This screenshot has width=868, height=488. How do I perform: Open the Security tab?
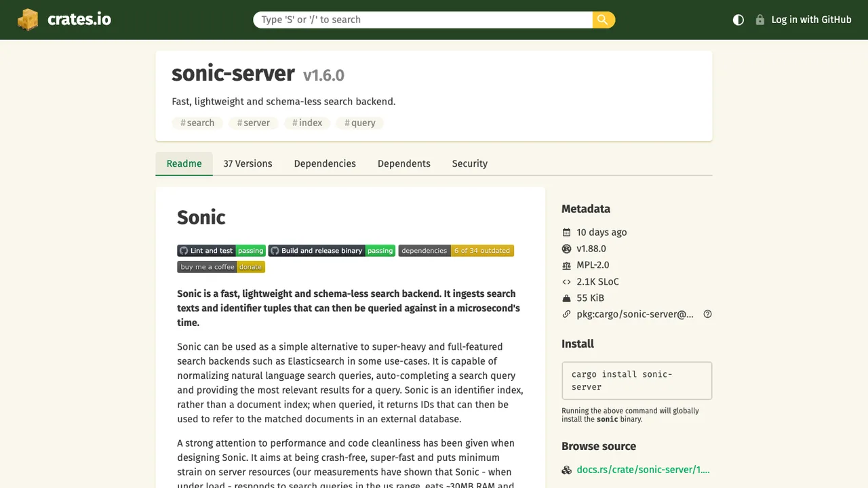click(470, 163)
